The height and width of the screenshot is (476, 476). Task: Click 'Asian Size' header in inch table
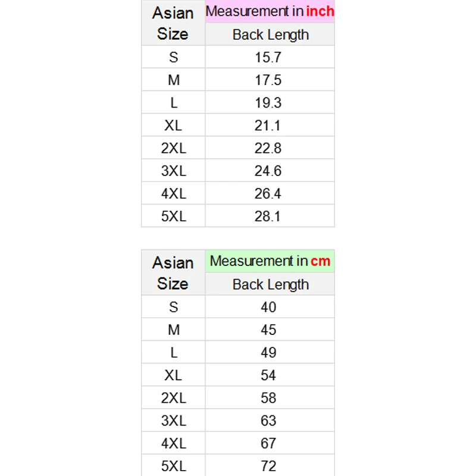(173, 23)
